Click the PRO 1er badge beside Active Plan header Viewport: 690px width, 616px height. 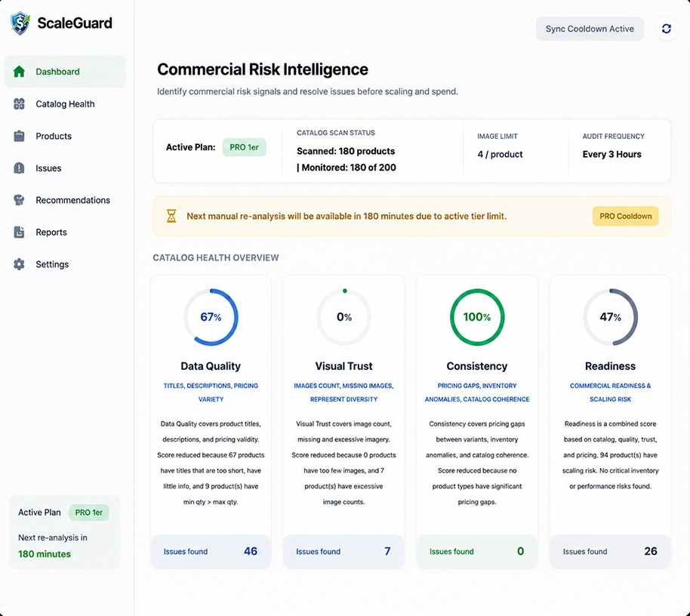[245, 147]
